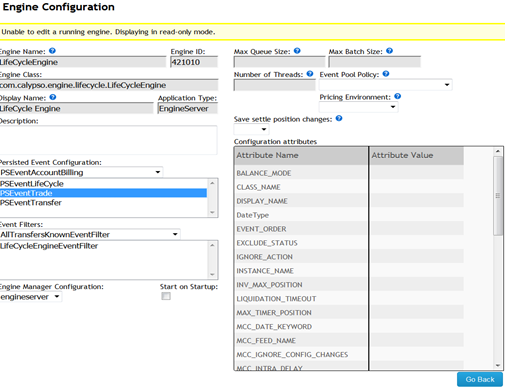Open the Event Pool Policy dropdown
The height and width of the screenshot is (389, 505).
point(385,85)
